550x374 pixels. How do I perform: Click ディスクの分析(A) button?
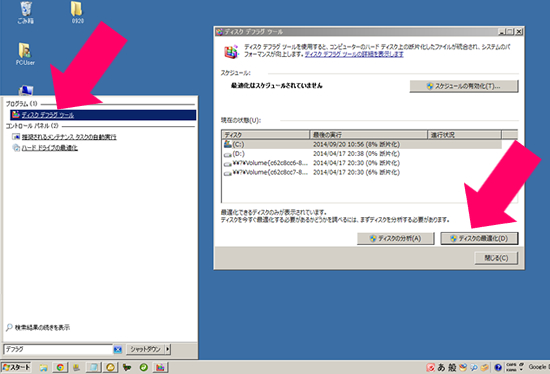tap(396, 239)
